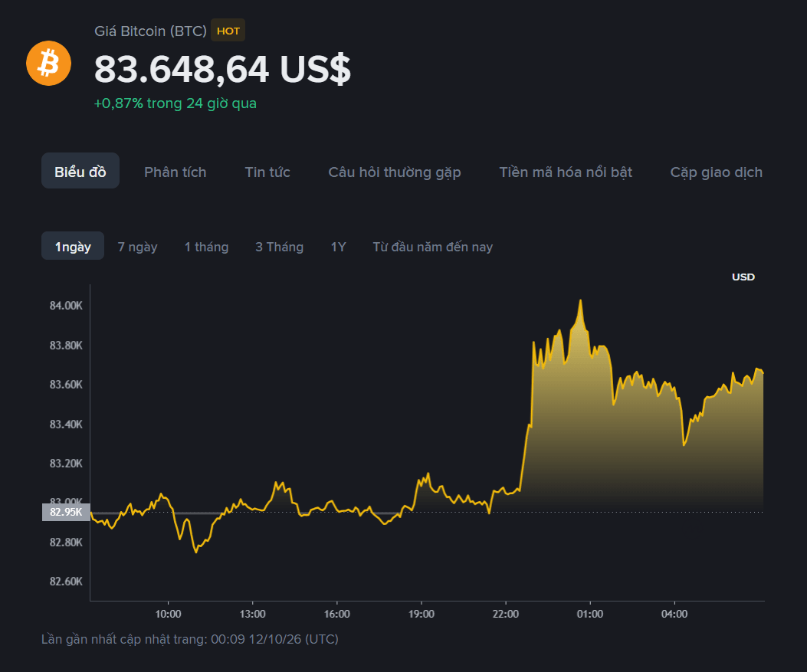Click the +0,87% trong 24 giờ qua text

[175, 103]
